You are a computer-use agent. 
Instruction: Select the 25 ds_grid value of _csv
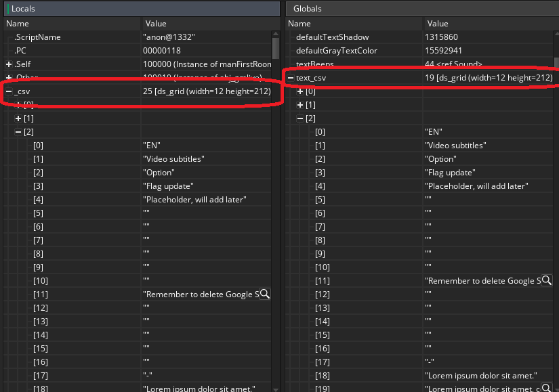207,91
